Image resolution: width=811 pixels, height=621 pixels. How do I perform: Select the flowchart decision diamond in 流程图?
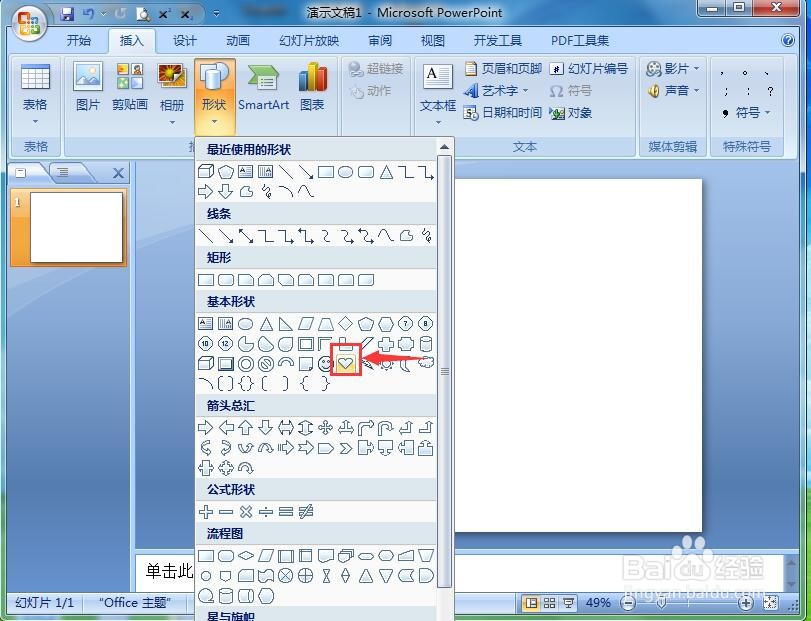click(x=246, y=556)
